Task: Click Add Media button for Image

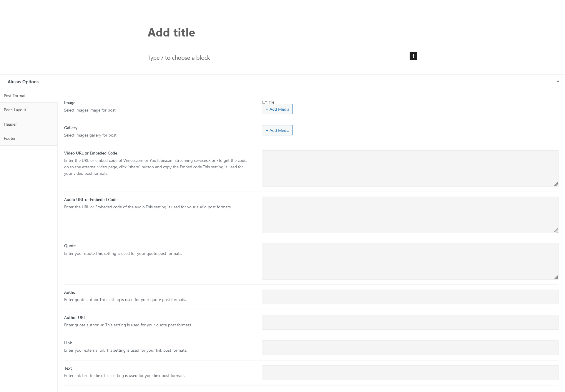Action: (x=277, y=109)
